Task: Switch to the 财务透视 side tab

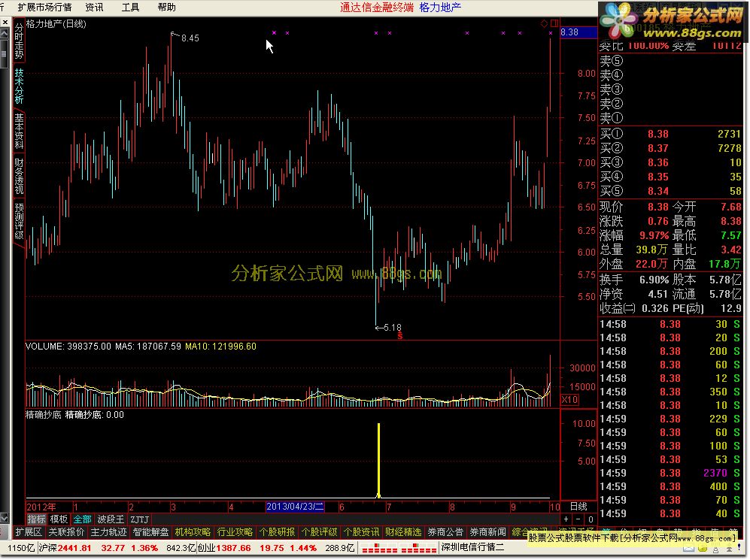Action: (19, 176)
